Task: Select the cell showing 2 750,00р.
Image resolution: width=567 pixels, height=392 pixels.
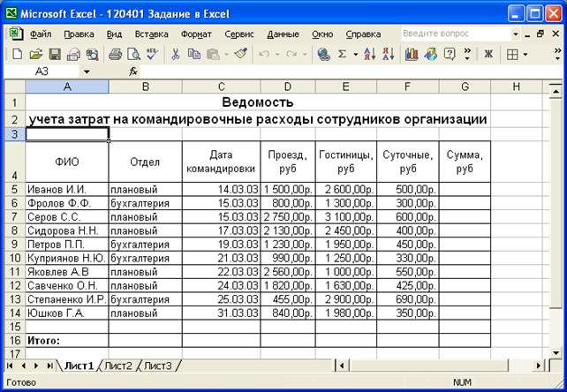Action: click(288, 216)
